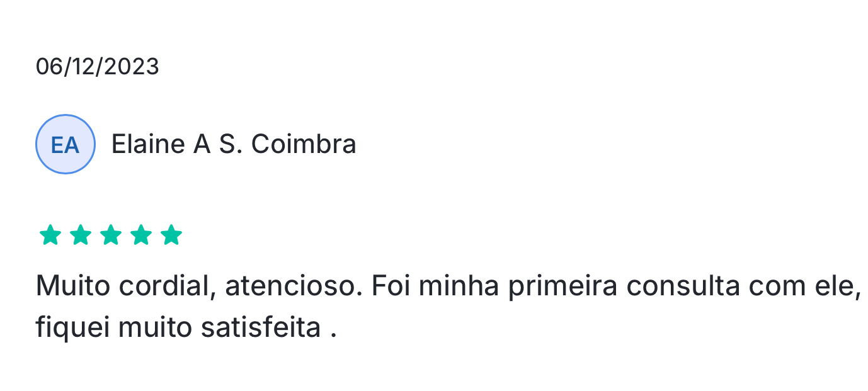Viewport: 868px width, 391px height.
Task: Click the word "atencioso." in the review
Action: pyautogui.click(x=294, y=286)
